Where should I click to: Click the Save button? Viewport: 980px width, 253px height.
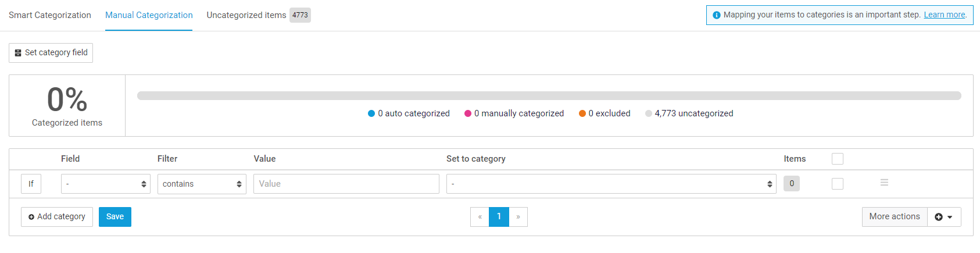115,217
